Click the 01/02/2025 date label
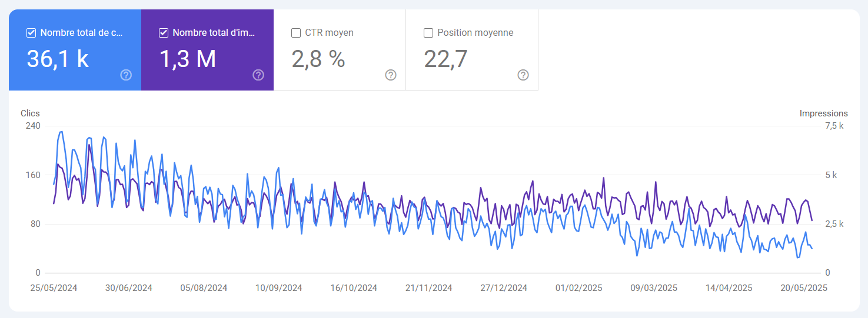This screenshot has width=868, height=318. [x=579, y=288]
